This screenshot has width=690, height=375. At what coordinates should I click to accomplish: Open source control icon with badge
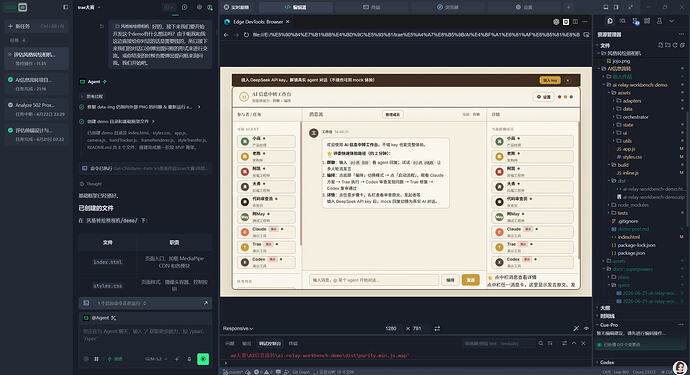635,21
